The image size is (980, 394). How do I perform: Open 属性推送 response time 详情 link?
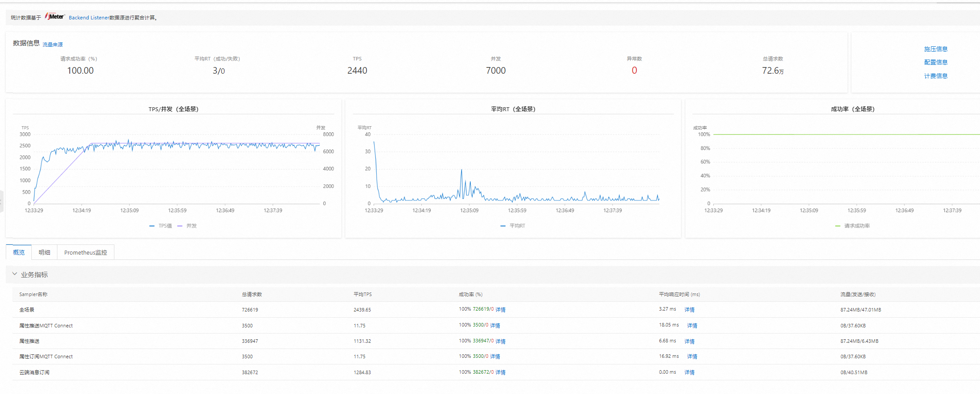[689, 341]
